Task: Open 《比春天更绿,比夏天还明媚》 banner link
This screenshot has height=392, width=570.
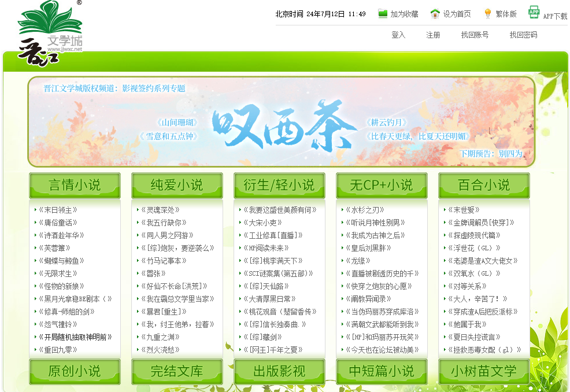Action: click(418, 136)
